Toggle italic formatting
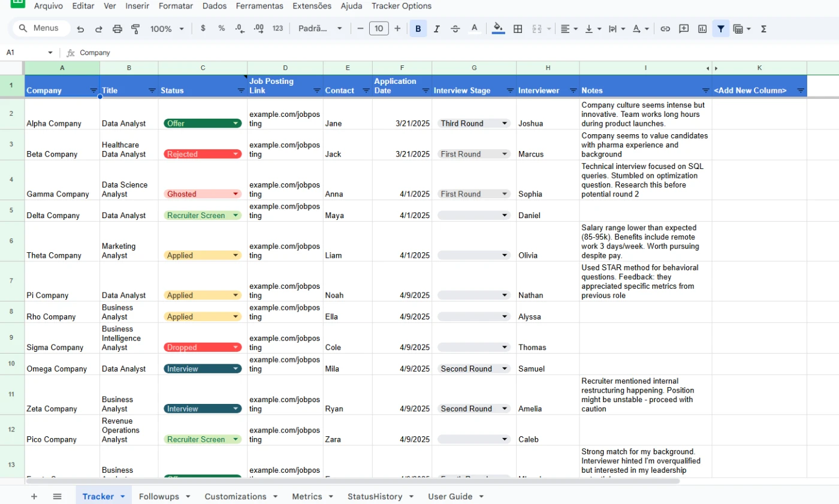This screenshot has width=839, height=504. tap(436, 29)
